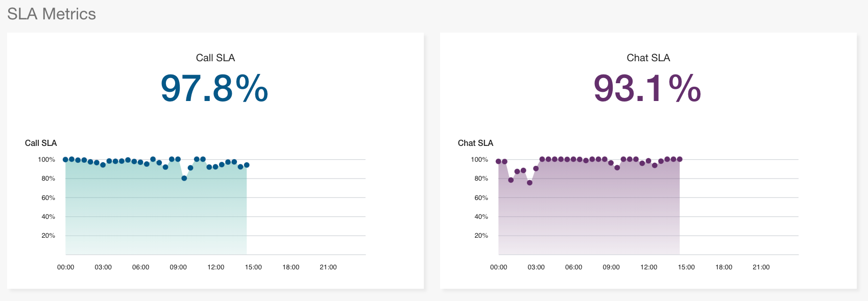Click the SLA Metrics page heading

(52, 14)
